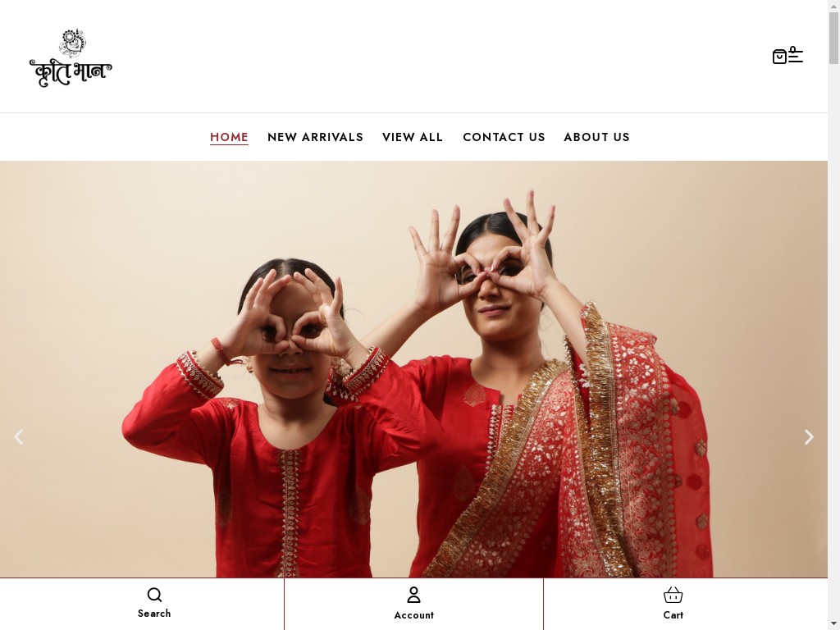Open the NEW ARRIVALS menu item

point(316,137)
